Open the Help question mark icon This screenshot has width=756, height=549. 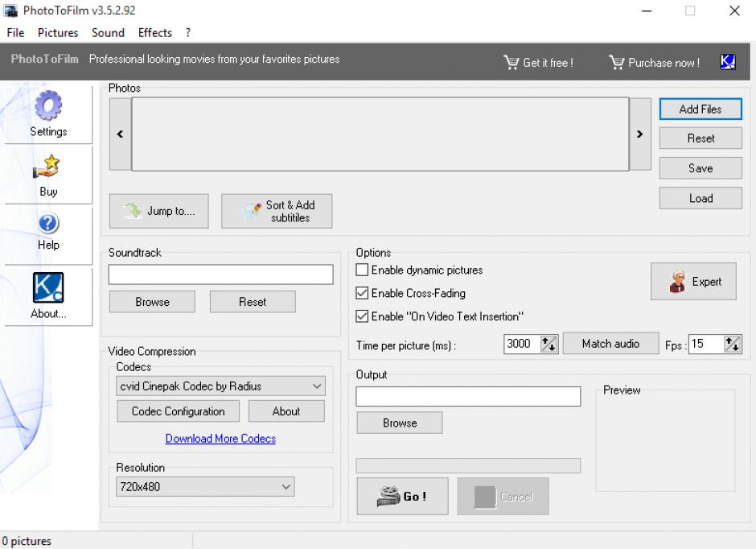[x=48, y=223]
